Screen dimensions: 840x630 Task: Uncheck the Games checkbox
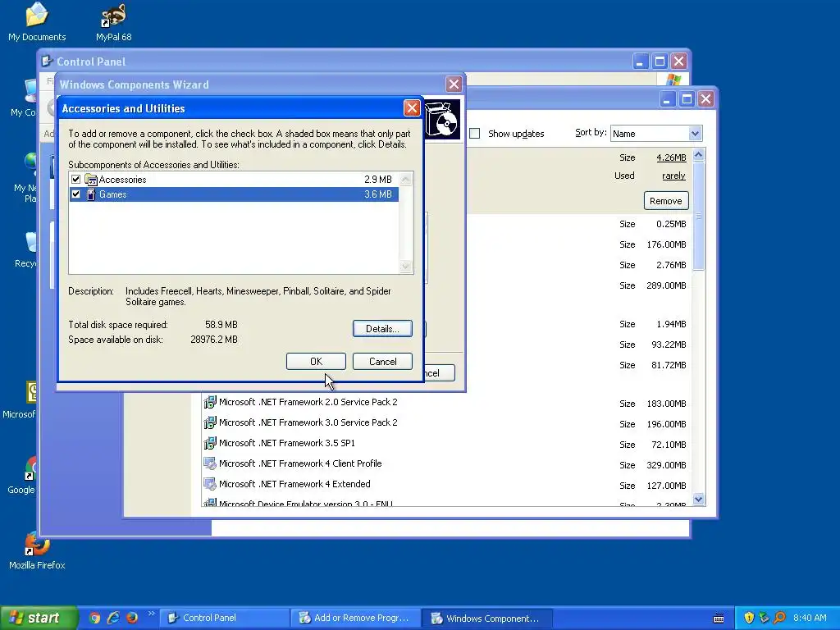click(75, 194)
